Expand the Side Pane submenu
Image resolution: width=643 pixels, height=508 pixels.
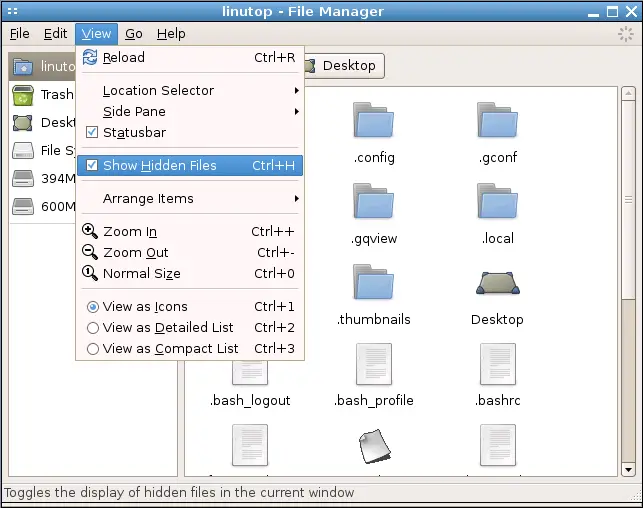pos(189,111)
